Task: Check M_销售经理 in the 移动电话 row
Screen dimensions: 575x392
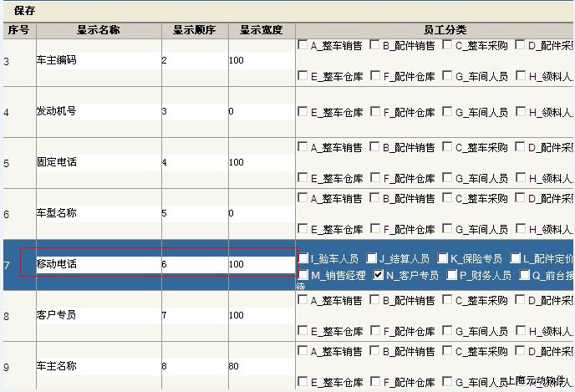Action: pyautogui.click(x=303, y=275)
